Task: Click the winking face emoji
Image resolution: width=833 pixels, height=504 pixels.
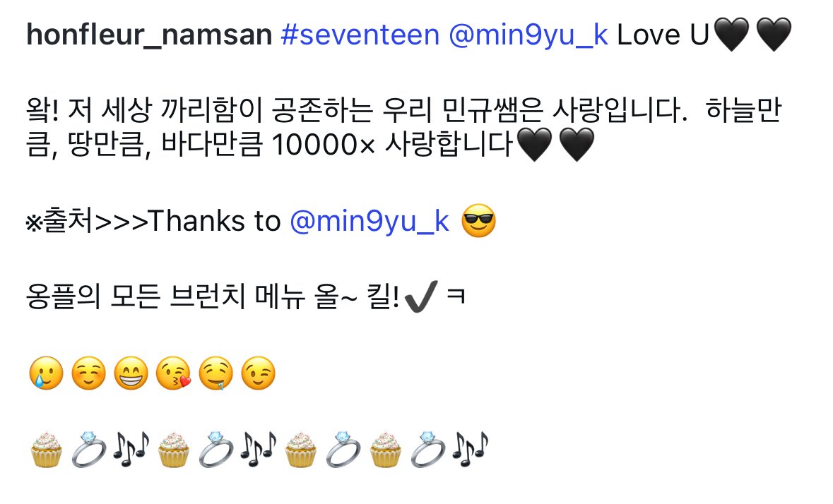Action: point(258,373)
